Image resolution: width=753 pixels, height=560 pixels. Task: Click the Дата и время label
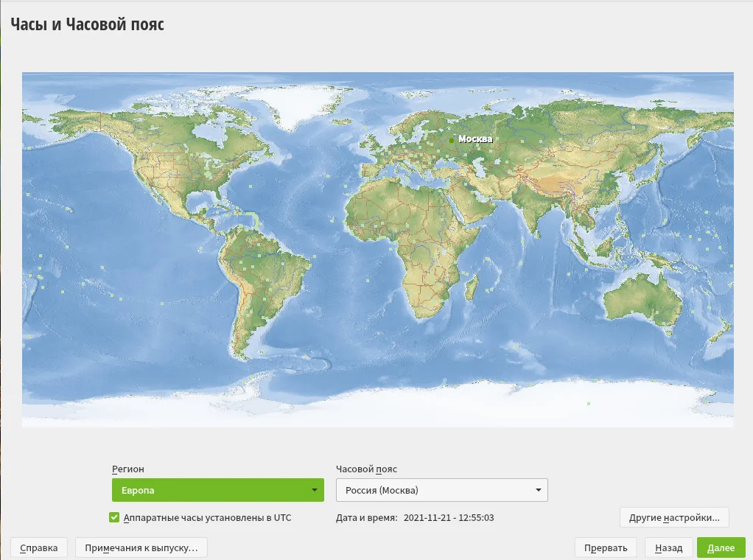tap(366, 518)
